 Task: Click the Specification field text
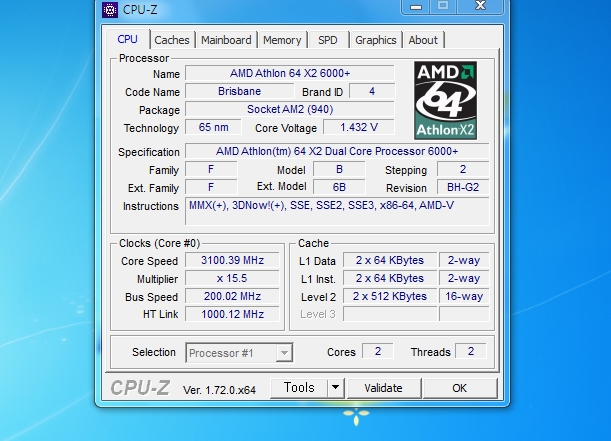coord(337,151)
